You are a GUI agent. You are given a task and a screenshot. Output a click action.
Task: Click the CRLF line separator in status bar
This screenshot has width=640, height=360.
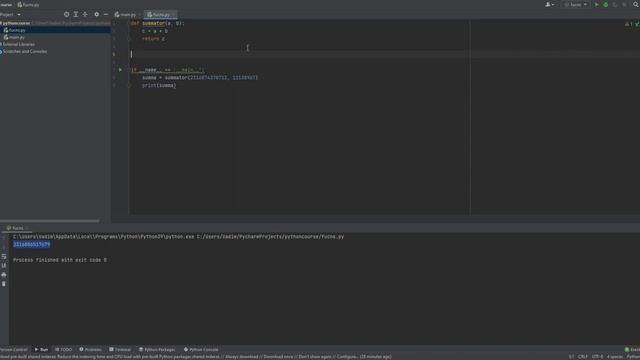[x=583, y=357]
